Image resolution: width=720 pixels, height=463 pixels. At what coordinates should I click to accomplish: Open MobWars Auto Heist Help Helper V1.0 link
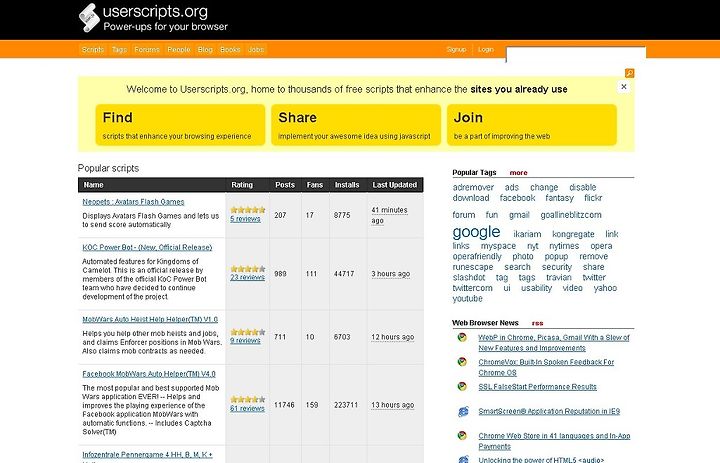pyautogui.click(x=150, y=319)
